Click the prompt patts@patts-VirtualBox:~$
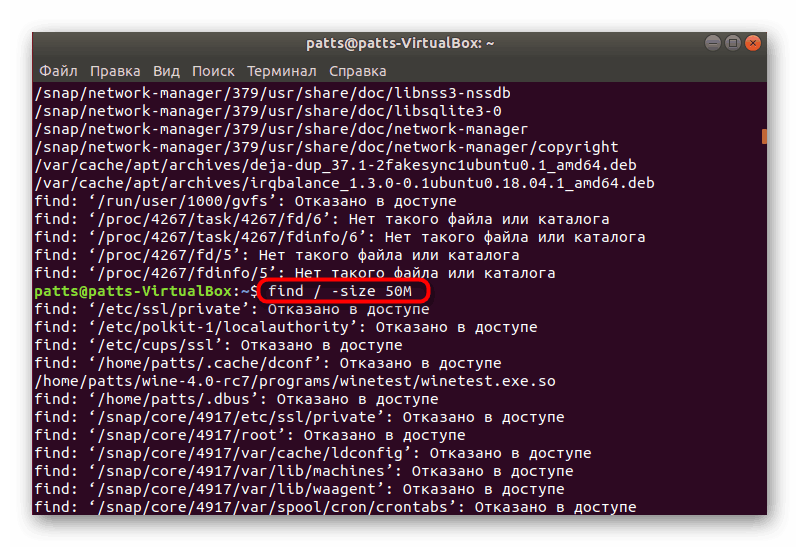799x547 pixels. (x=146, y=291)
